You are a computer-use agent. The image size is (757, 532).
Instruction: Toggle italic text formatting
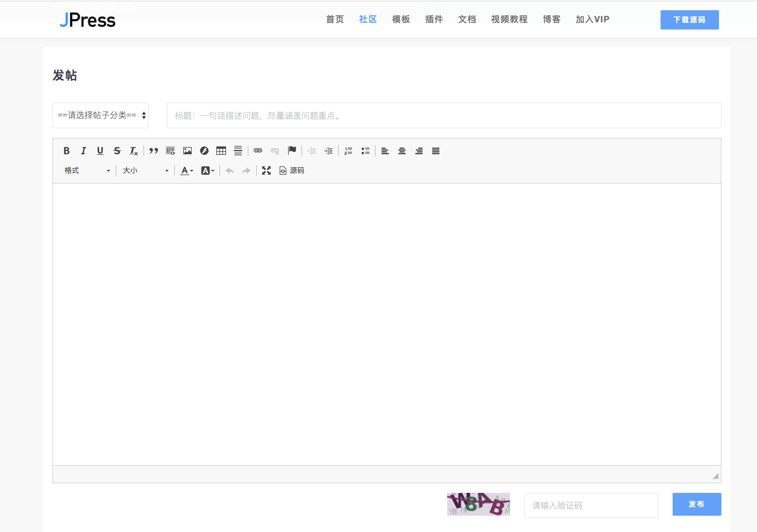83,151
